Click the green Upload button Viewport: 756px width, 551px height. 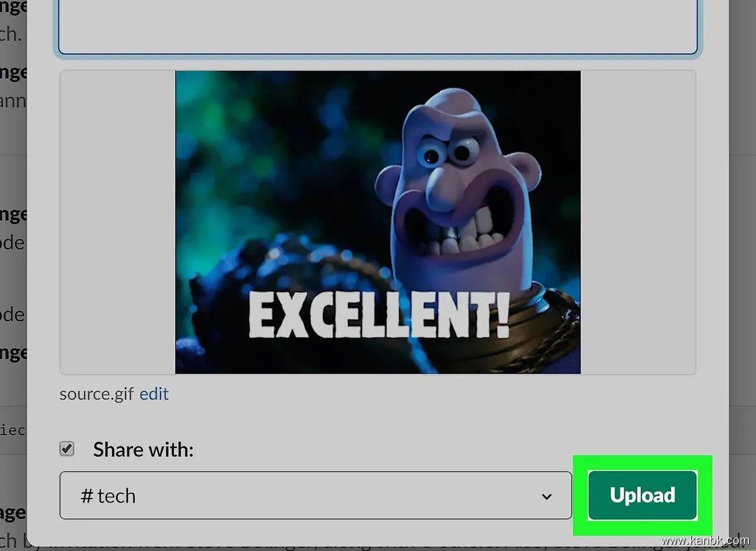tap(642, 496)
